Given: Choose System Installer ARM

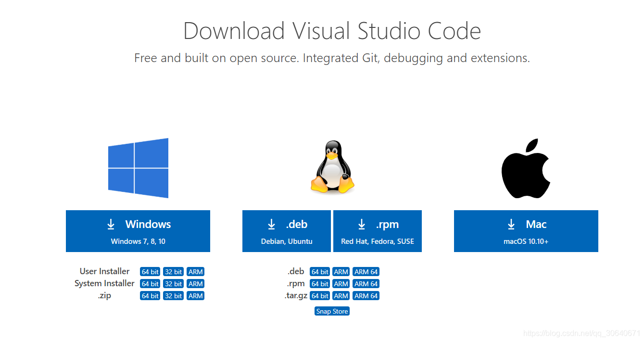Looking at the screenshot, I should coord(196,284).
